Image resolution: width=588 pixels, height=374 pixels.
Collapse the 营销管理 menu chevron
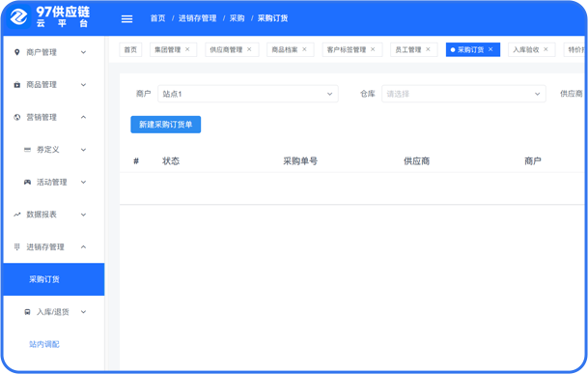(84, 117)
